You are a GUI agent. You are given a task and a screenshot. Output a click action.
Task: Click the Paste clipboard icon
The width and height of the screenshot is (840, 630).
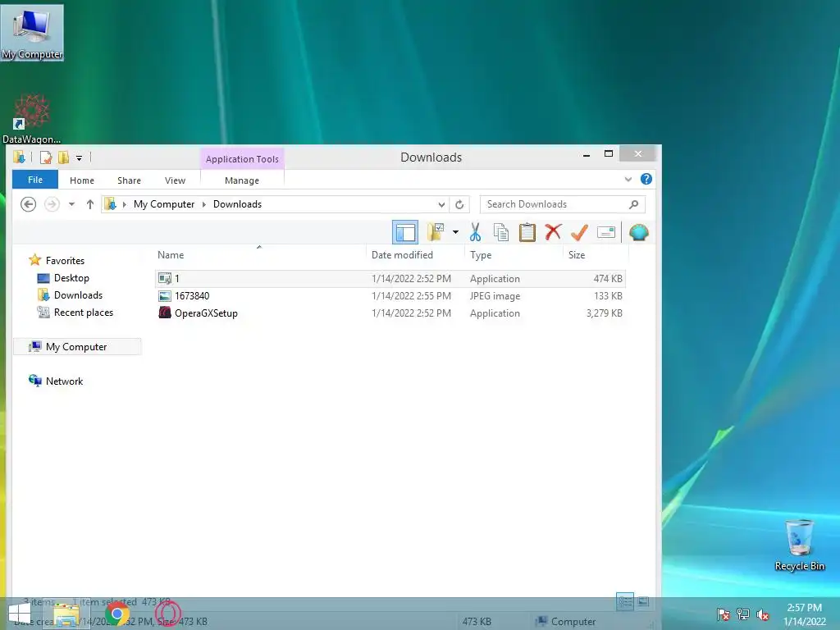point(527,232)
